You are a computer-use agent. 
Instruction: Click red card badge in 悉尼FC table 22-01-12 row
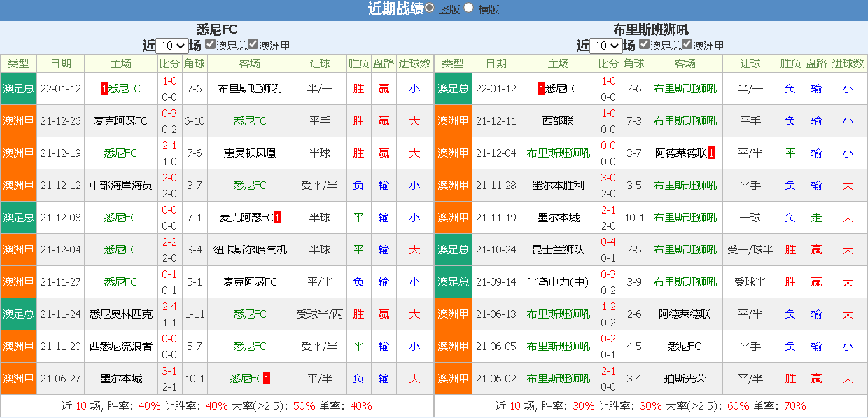104,89
